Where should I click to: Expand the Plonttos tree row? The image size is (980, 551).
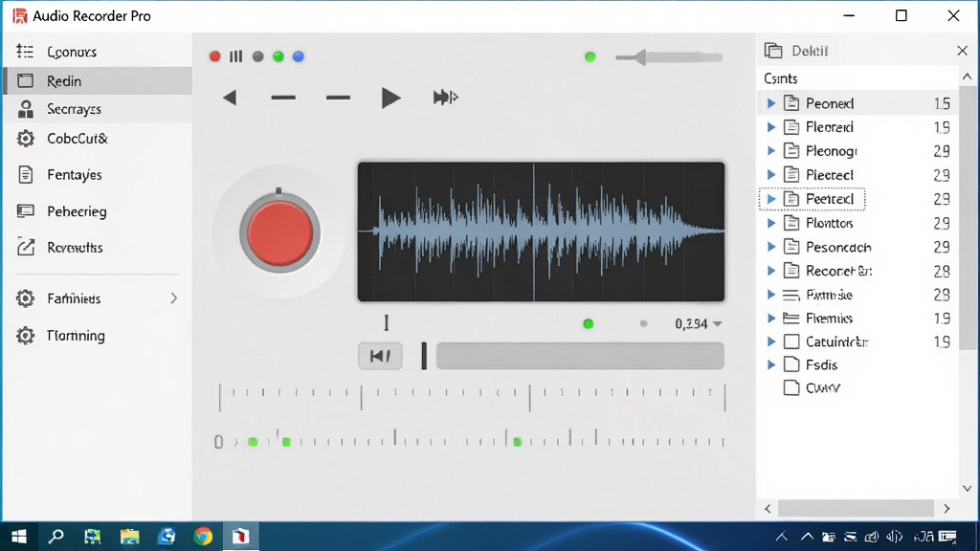[x=771, y=222]
